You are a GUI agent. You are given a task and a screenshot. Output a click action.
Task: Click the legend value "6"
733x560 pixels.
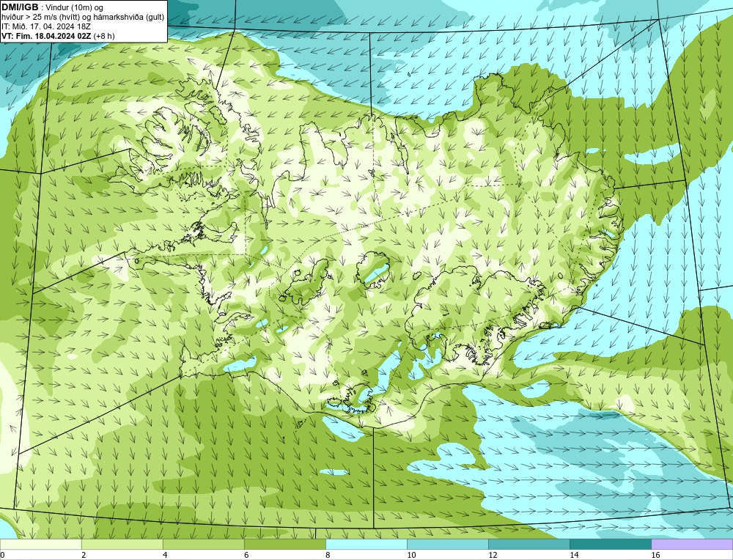[246, 555]
